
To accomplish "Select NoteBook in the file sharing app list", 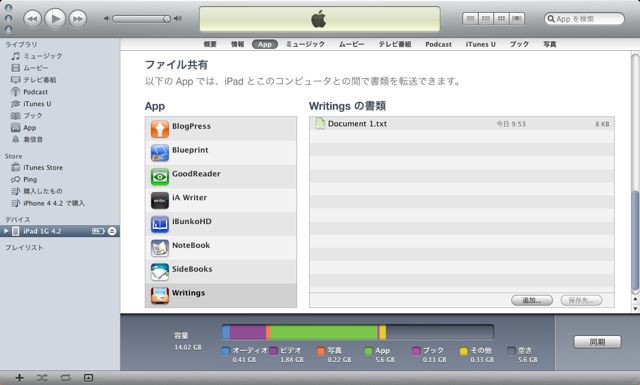I will coord(221,247).
